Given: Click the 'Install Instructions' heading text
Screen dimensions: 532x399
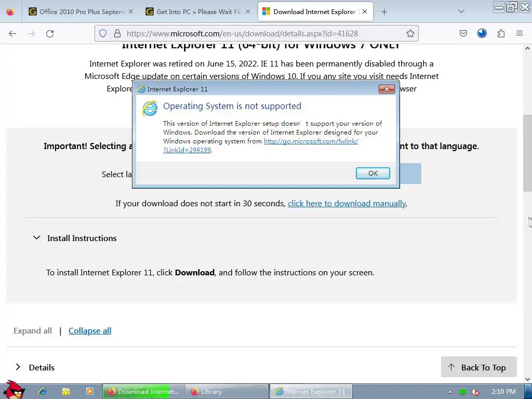Looking at the screenshot, I should coord(82,238).
